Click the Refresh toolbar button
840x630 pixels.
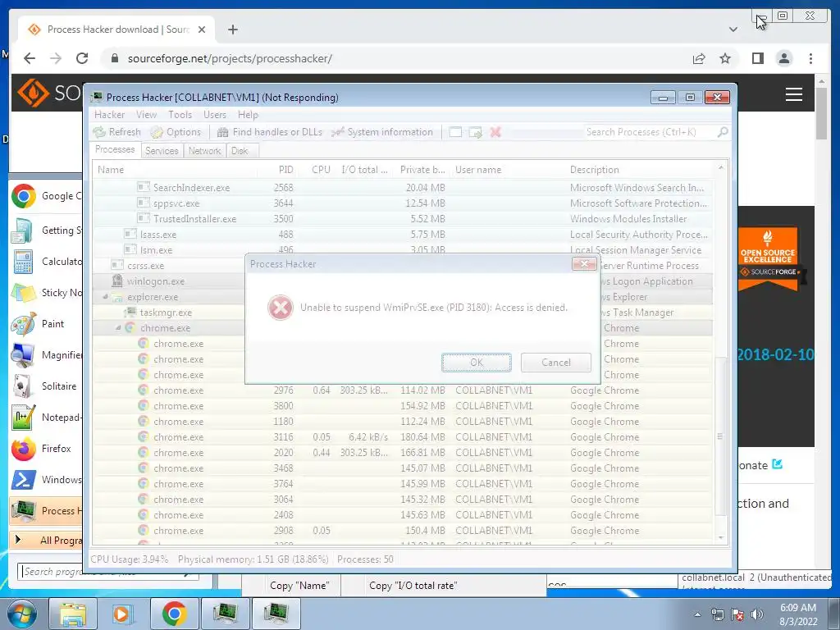tap(116, 132)
